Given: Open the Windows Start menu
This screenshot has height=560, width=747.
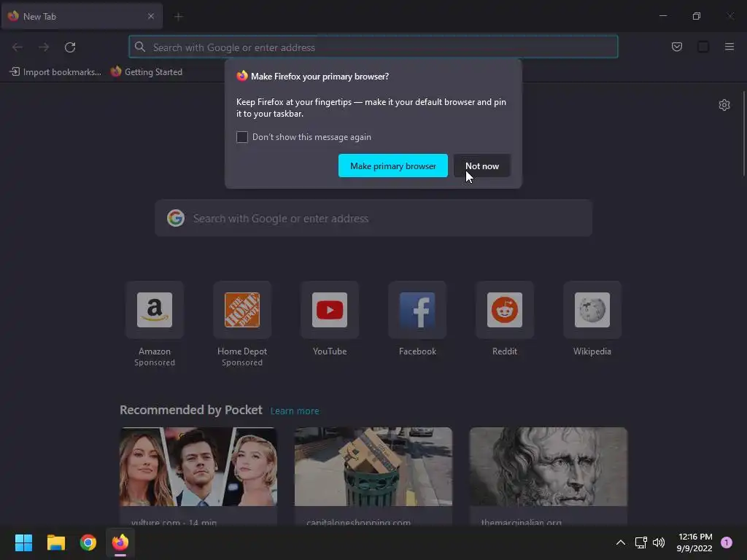Looking at the screenshot, I should coord(23,542).
